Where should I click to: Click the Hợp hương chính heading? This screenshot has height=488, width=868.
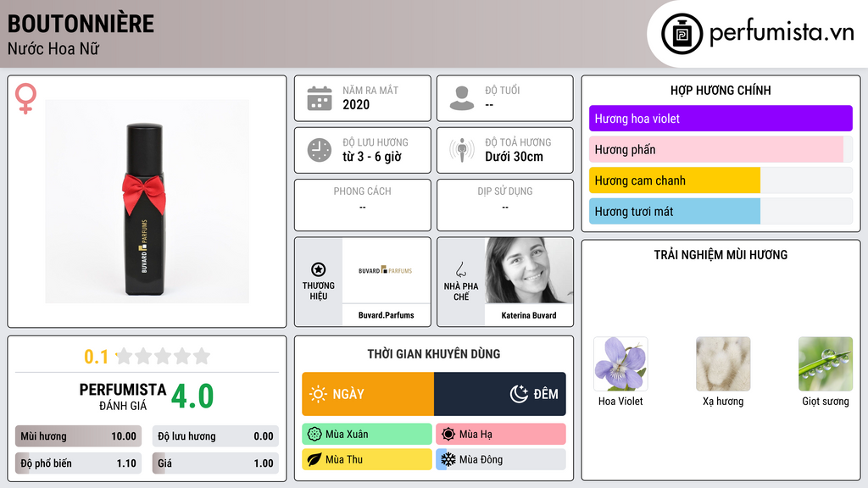coord(721,90)
